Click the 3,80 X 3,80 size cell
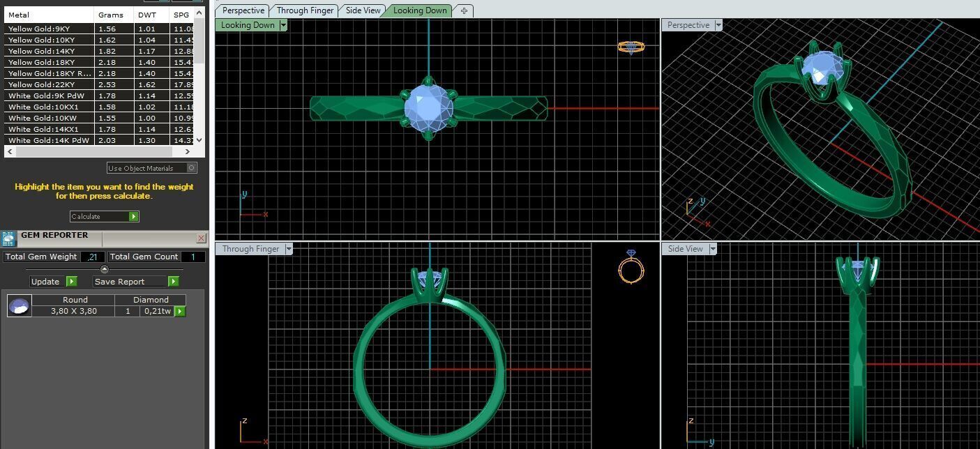This screenshot has height=449, width=980. coord(74,311)
